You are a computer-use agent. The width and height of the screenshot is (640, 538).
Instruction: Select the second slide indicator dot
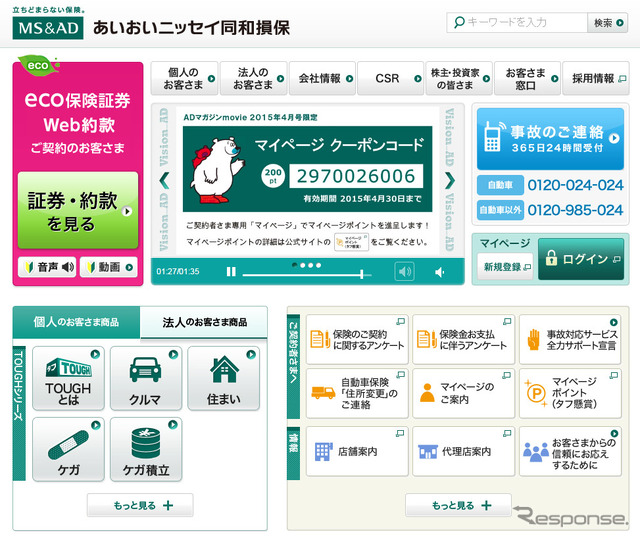click(x=303, y=265)
